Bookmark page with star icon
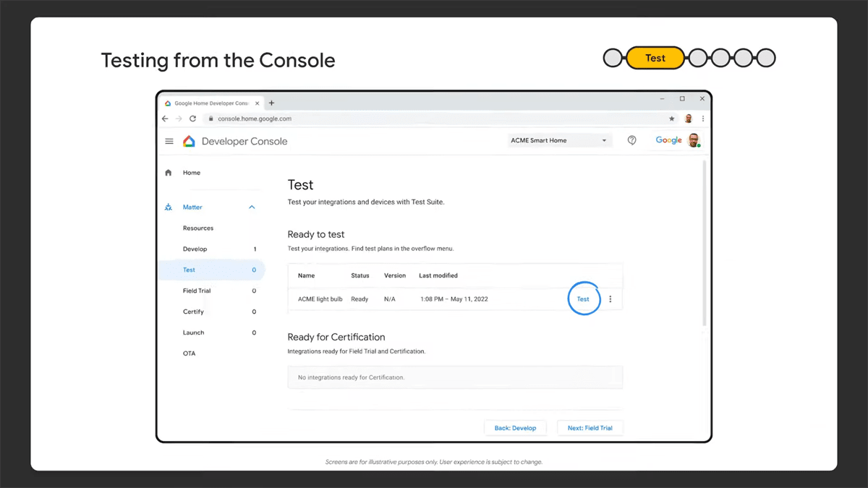The image size is (868, 488). tap(672, 119)
